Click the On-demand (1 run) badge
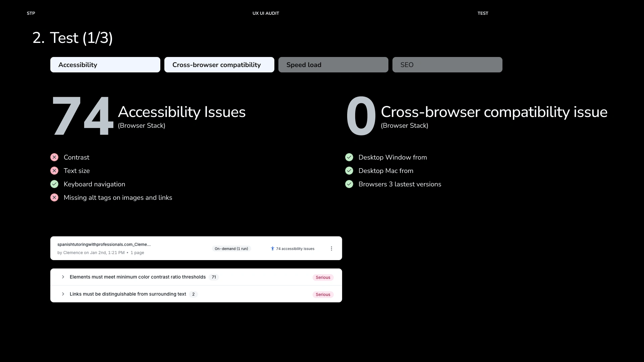This screenshot has width=644, height=362. (231, 249)
